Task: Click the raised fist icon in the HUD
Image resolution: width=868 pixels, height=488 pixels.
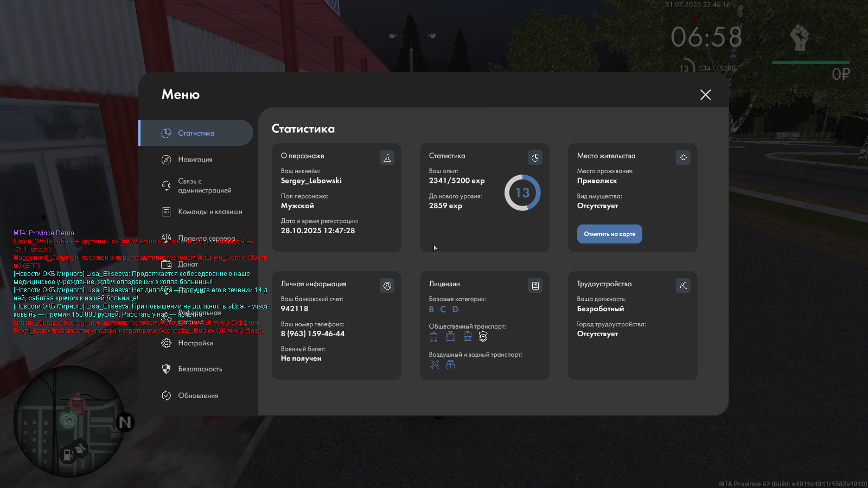Action: (799, 38)
